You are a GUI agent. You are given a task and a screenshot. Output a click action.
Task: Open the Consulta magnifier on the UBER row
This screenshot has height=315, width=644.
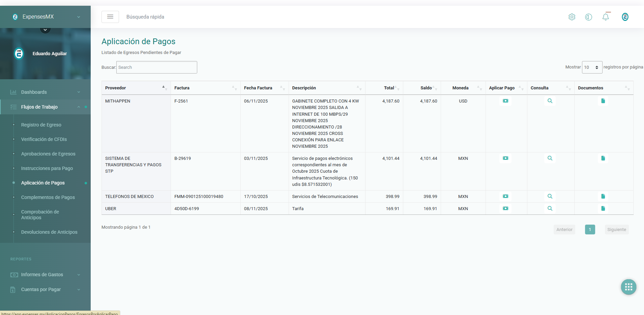550,208
